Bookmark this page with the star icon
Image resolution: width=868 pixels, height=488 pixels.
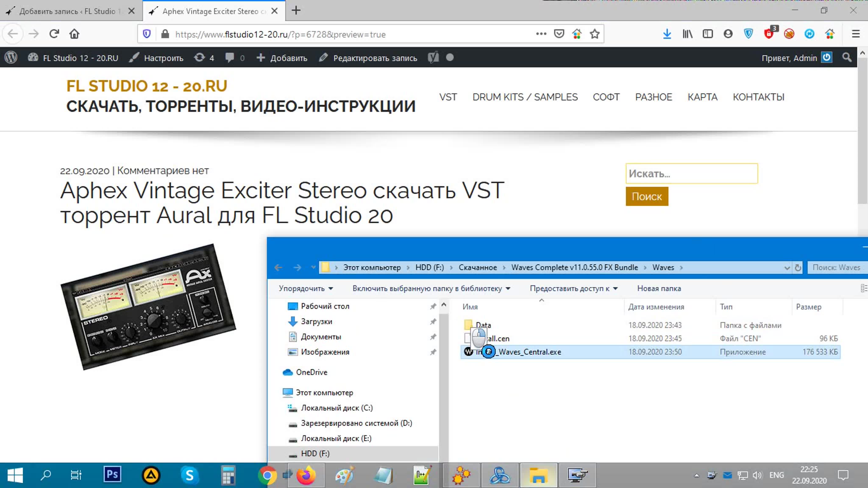click(595, 34)
